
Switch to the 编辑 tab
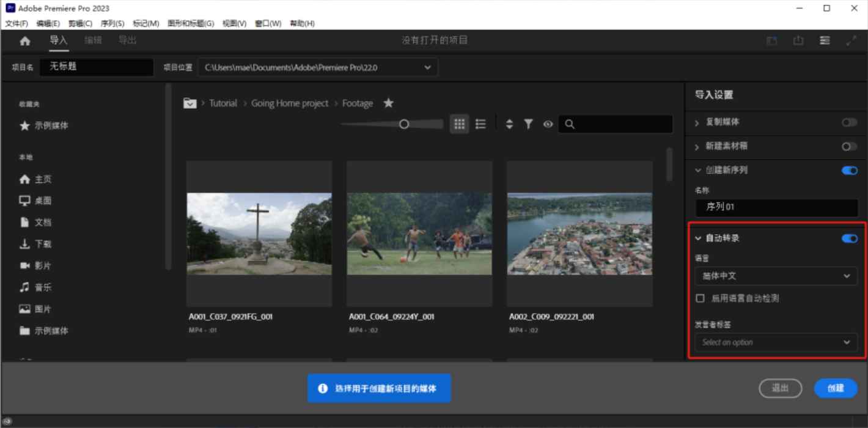[x=93, y=40]
